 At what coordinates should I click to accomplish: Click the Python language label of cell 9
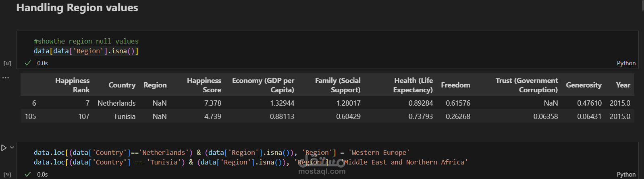coord(626,175)
